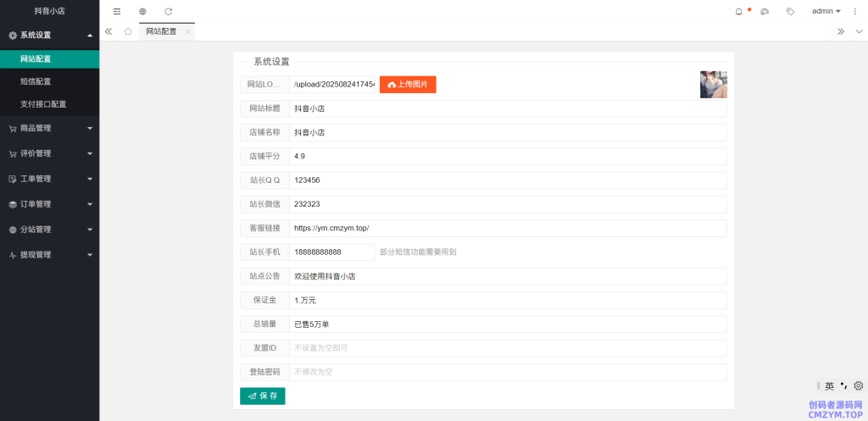Image resolution: width=868 pixels, height=421 pixels.
Task: Click the tag note icon in header
Action: (x=791, y=11)
